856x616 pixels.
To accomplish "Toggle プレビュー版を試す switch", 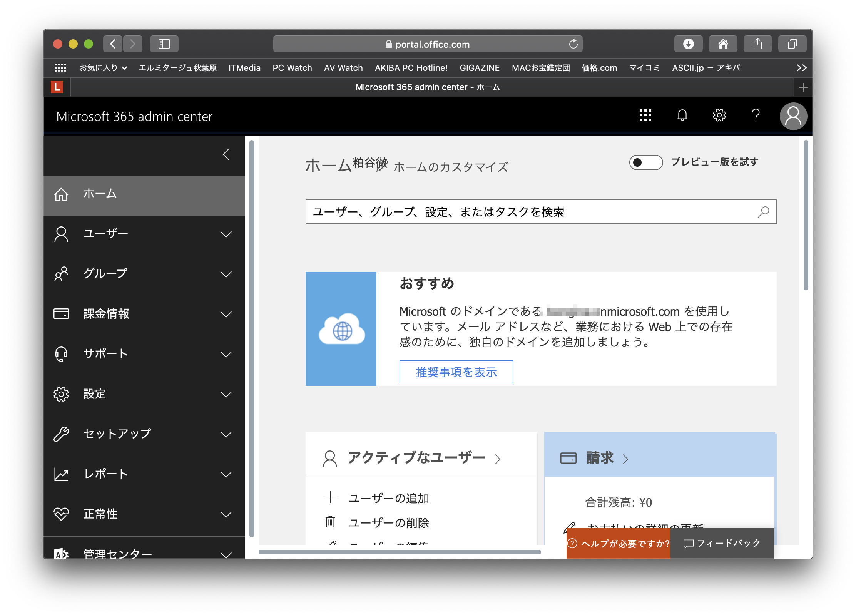I will coord(645,162).
